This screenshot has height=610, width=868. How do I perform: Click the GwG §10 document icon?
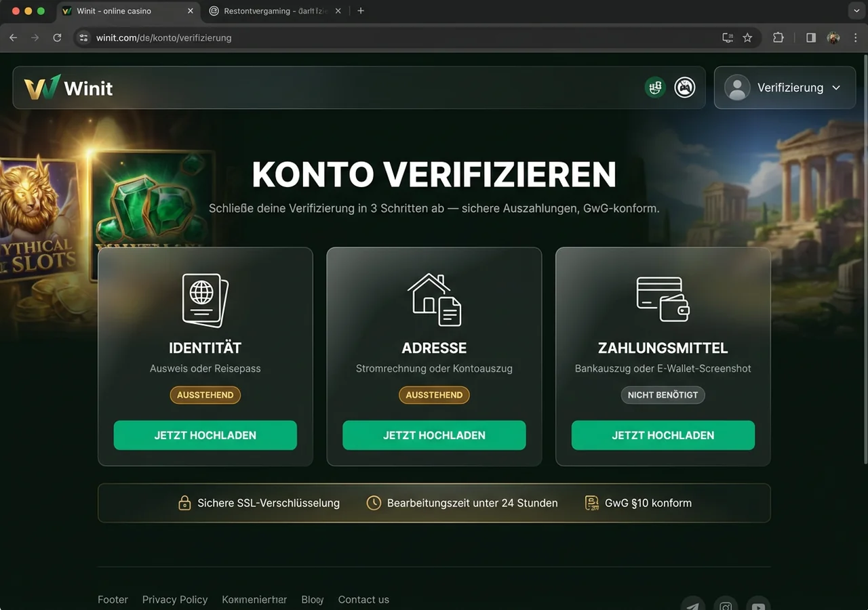coord(592,503)
